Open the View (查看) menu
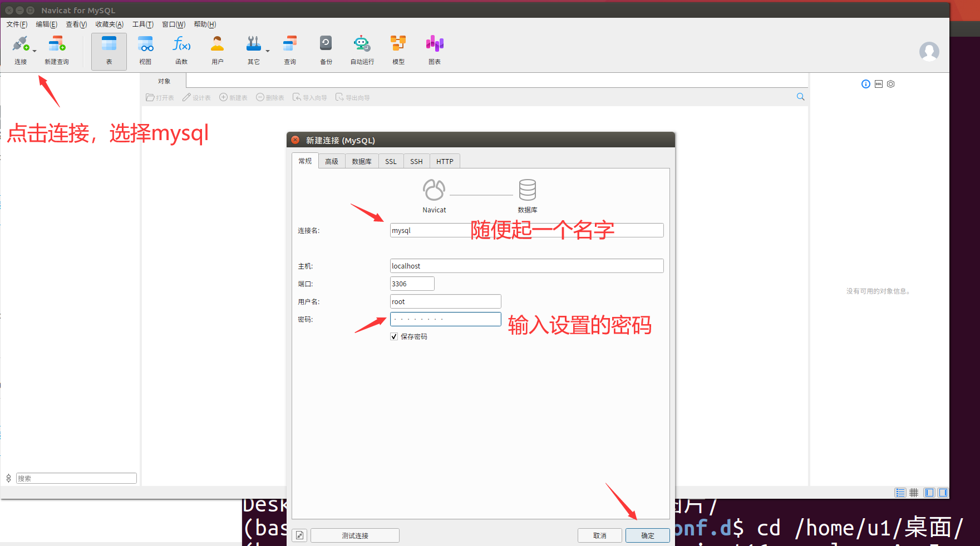980x546 pixels. [76, 24]
